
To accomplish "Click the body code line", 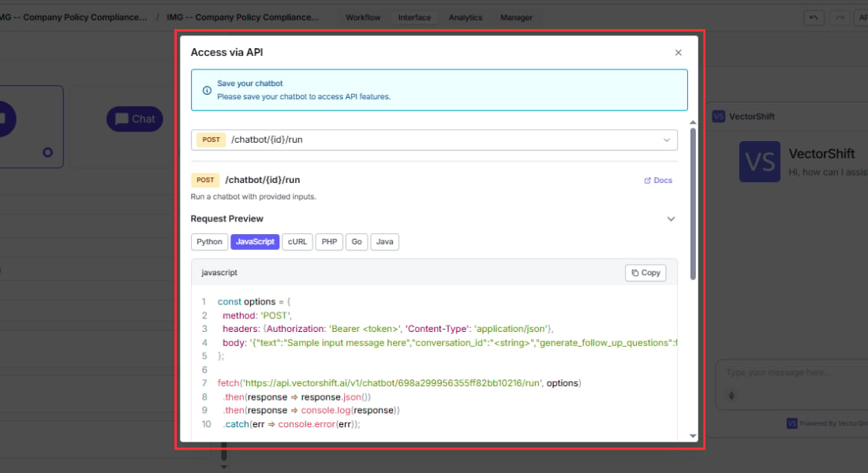I will click(x=450, y=343).
